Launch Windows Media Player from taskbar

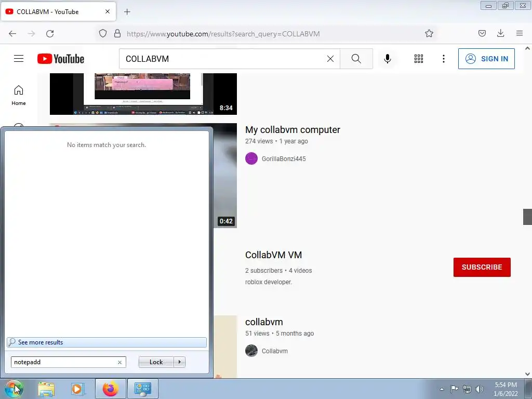(x=77, y=389)
